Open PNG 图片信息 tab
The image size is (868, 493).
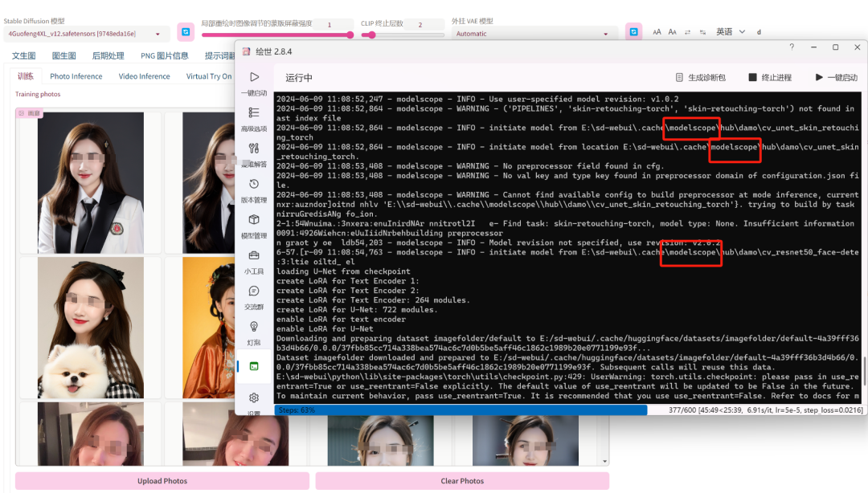coord(165,56)
